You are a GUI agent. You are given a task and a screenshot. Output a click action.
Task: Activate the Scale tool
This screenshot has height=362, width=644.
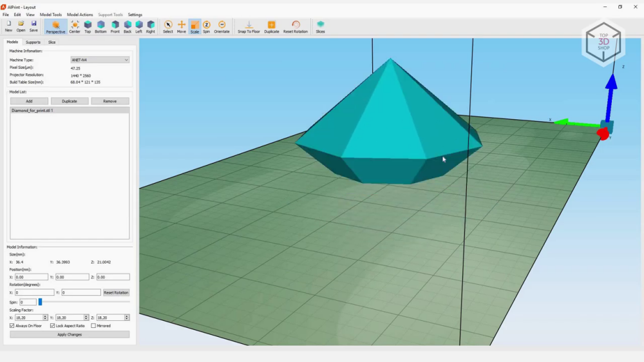pos(194,26)
